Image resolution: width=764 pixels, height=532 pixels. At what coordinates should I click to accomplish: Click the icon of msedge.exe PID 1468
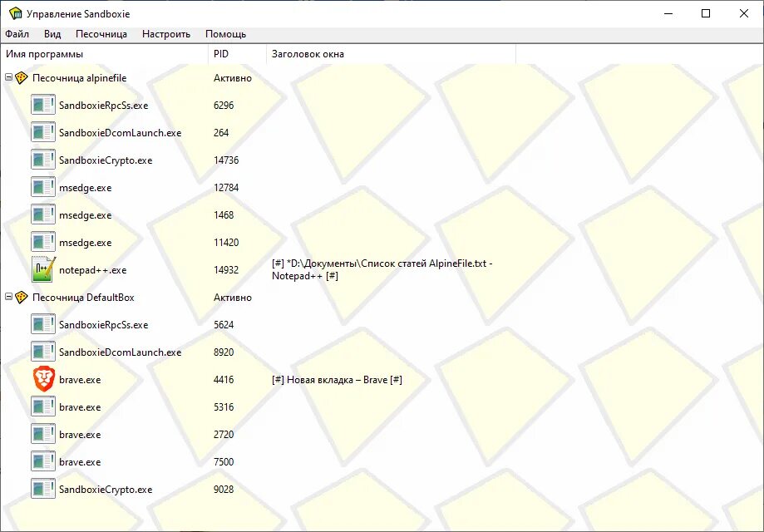click(43, 214)
